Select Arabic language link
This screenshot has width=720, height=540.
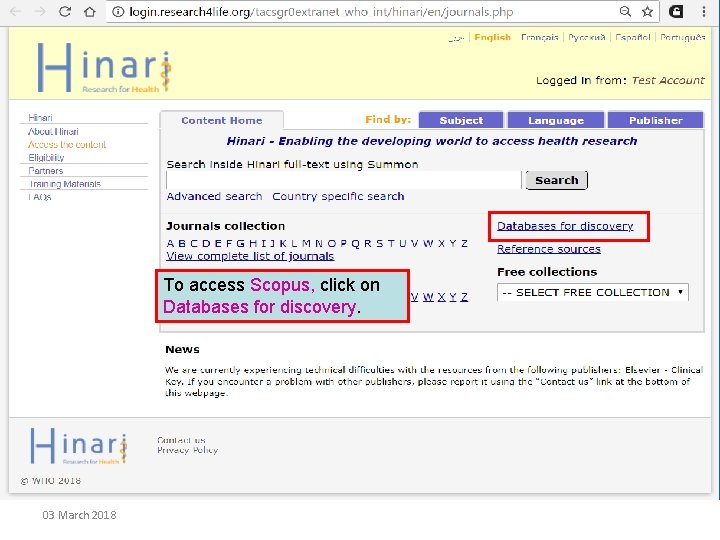point(456,38)
